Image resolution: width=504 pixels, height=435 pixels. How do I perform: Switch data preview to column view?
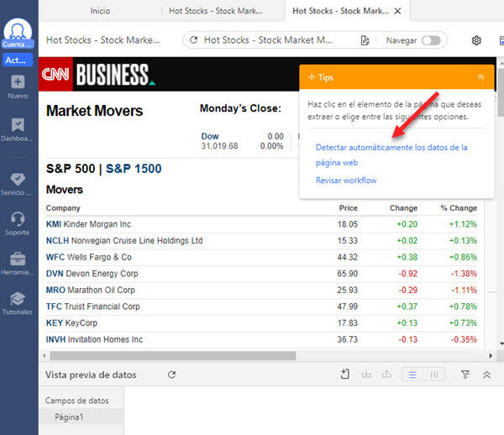[x=433, y=375]
